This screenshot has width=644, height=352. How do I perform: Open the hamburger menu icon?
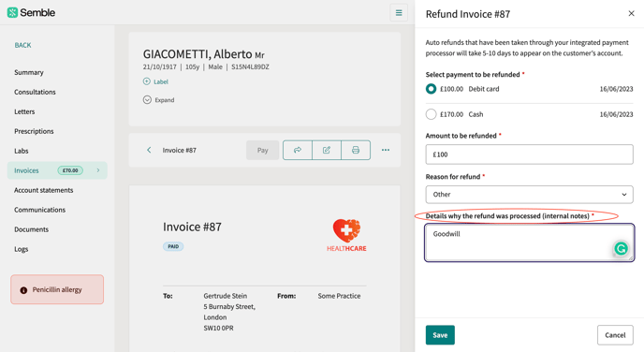[399, 13]
